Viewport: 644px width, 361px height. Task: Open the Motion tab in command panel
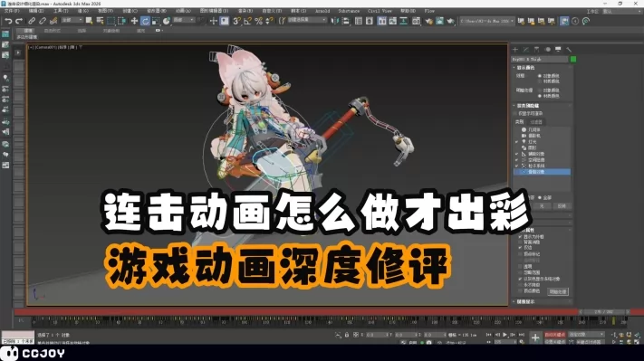pyautogui.click(x=547, y=49)
